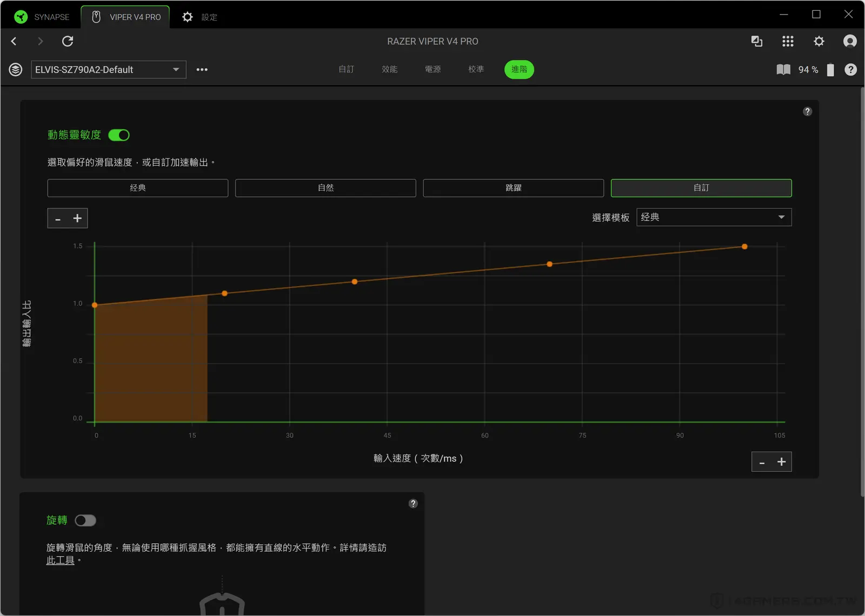The width and height of the screenshot is (865, 616).
Task: Expand the ELVIS-SZ790A2-Default profile dropdown
Action: pos(109,69)
